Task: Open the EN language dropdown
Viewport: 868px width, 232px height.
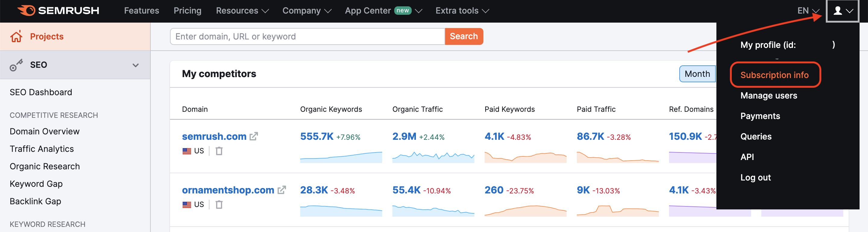Action: click(808, 11)
